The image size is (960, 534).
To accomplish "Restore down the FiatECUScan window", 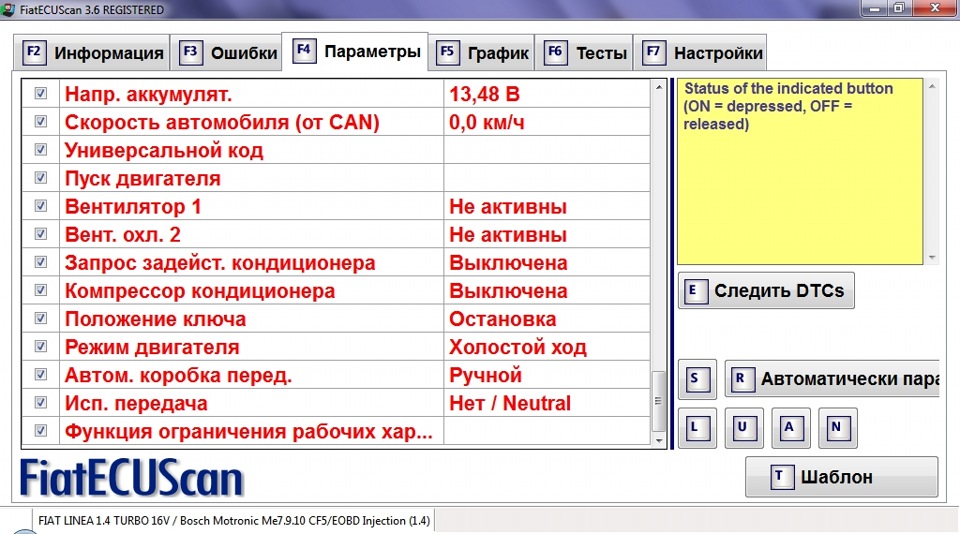I will (x=899, y=8).
